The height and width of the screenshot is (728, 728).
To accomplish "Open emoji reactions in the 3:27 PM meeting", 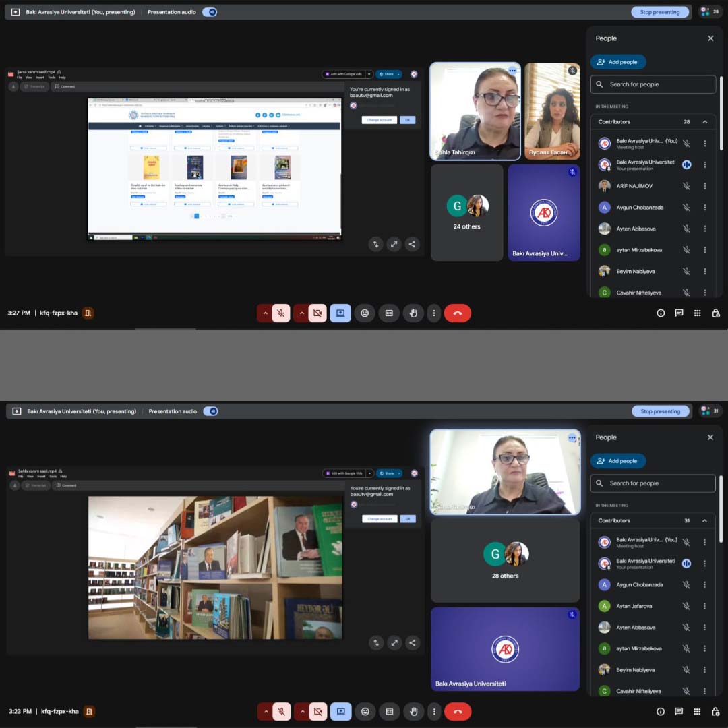I will point(365,313).
